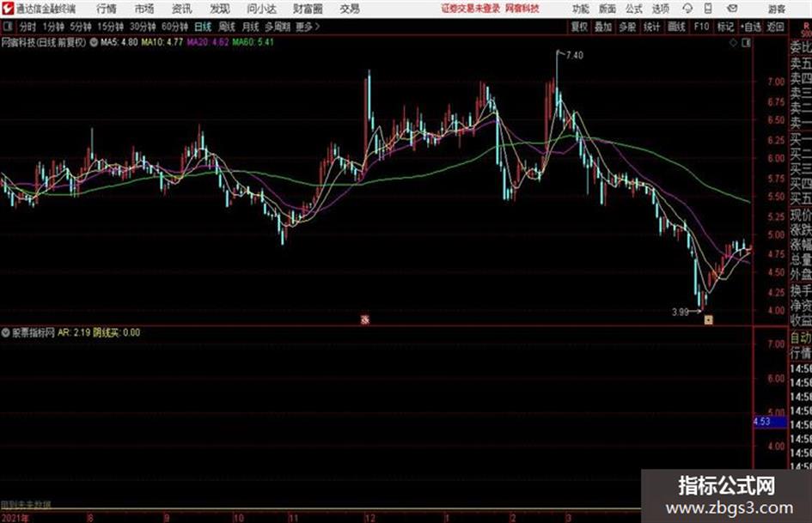Click the 阴线买: 0.00 indicator value
The height and width of the screenshot is (523, 812).
[x=117, y=332]
